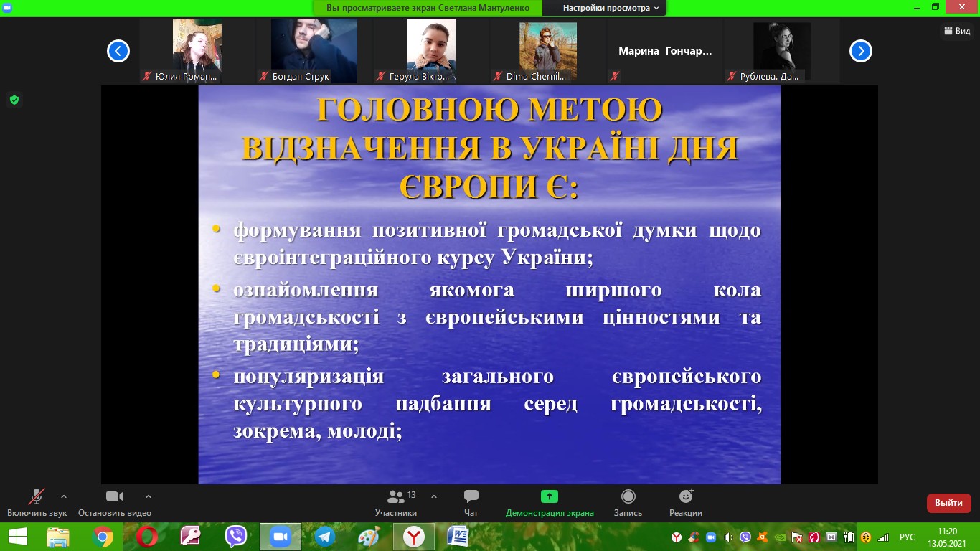980x551 pixels.
Task: Open Avast icon in system tray
Action: 763,537
